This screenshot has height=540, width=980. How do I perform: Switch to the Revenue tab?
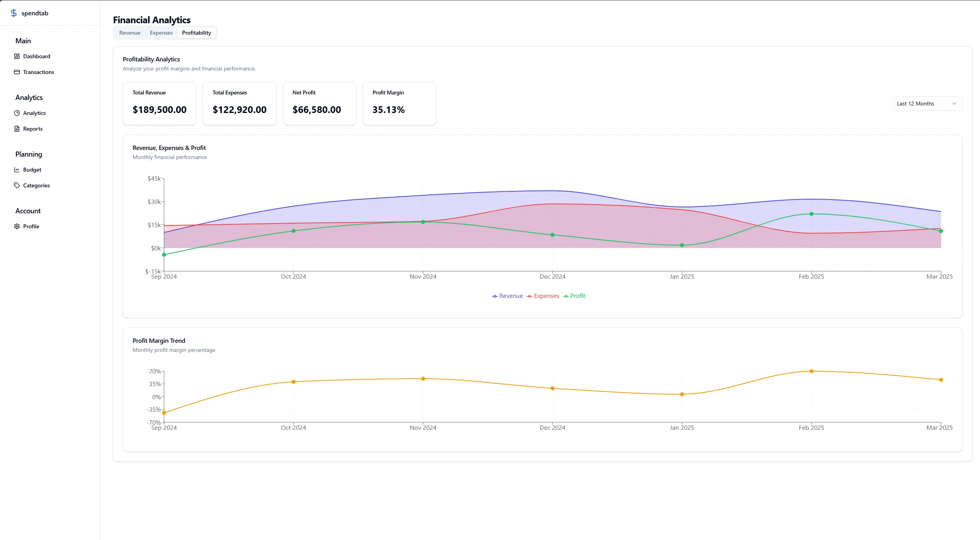tap(129, 33)
